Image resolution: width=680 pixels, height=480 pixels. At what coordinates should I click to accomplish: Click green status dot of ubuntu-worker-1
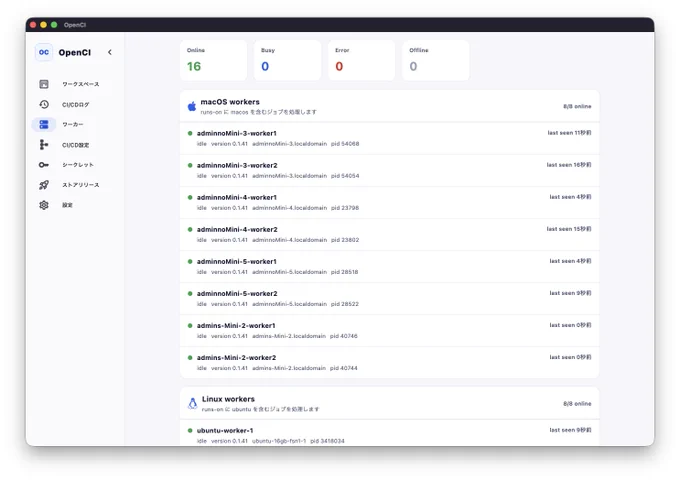click(x=190, y=431)
